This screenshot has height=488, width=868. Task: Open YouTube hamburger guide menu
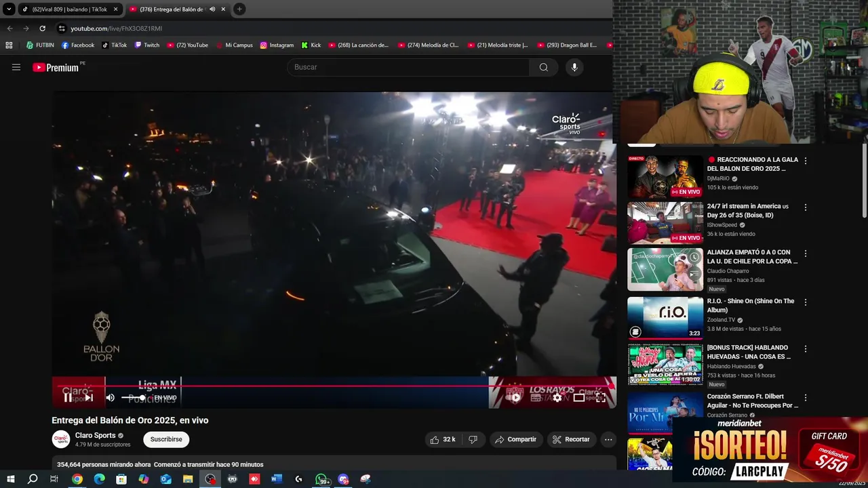click(x=16, y=67)
